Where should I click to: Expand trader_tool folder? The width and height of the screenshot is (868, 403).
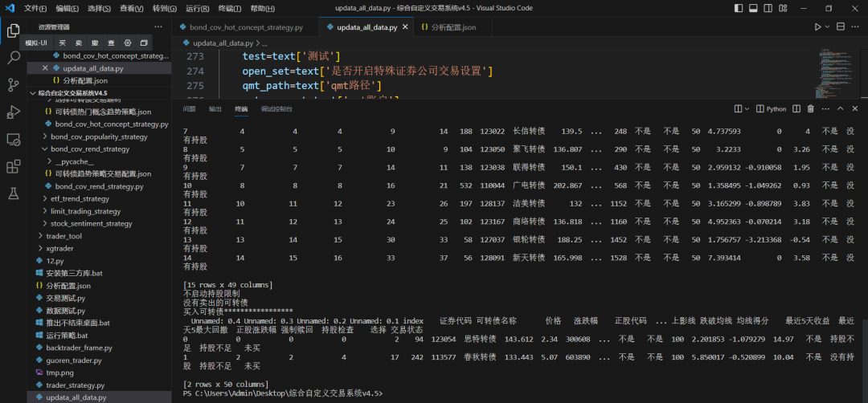tap(59, 236)
